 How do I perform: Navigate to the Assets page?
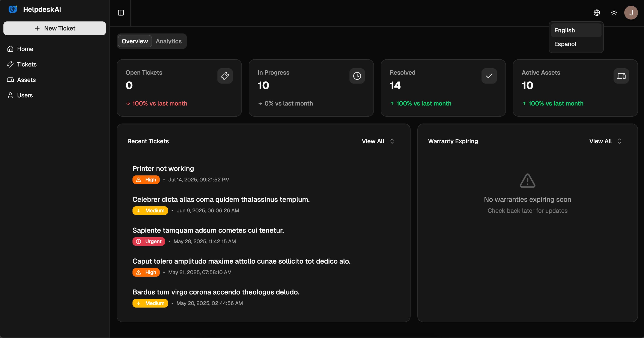[x=26, y=80]
